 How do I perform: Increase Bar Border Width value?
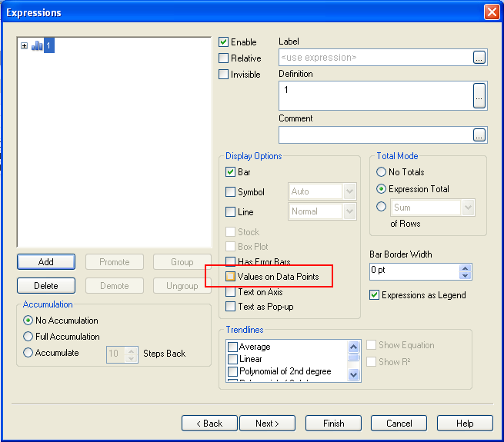tap(465, 268)
